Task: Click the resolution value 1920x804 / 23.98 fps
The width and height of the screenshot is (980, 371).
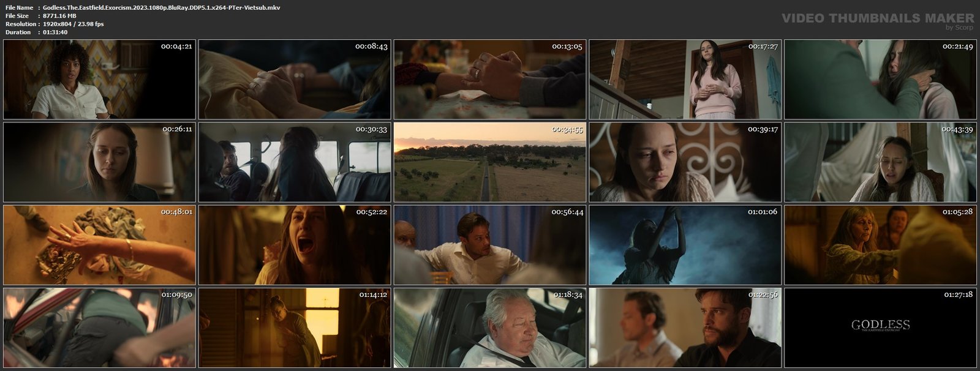Action: 73,24
